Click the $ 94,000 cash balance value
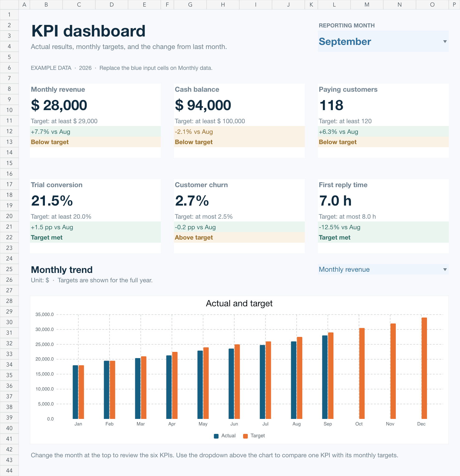 tap(203, 105)
